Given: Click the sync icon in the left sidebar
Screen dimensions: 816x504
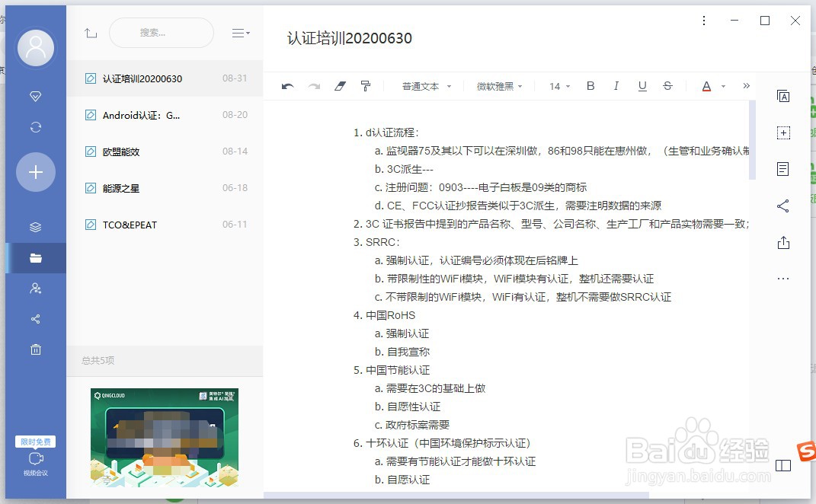Looking at the screenshot, I should click(x=35, y=126).
